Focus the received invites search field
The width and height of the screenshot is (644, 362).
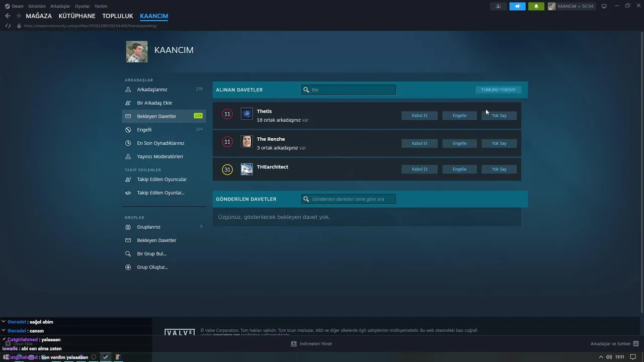point(349,90)
